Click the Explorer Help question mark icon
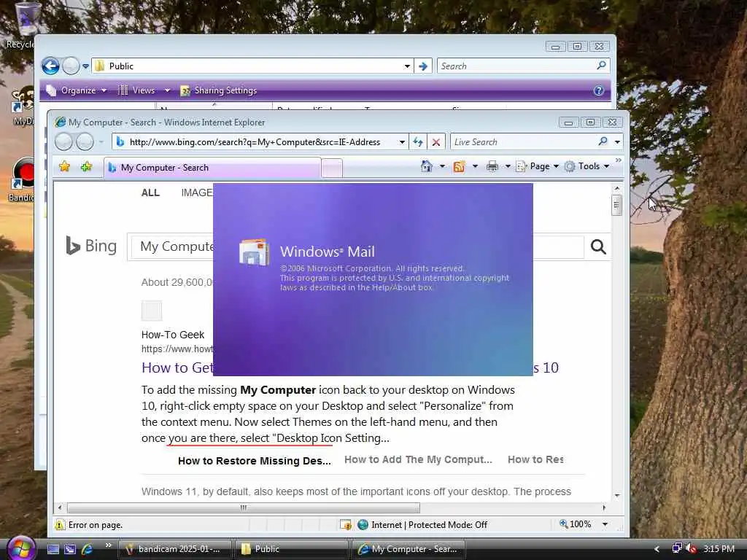This screenshot has height=560, width=747. tap(599, 90)
